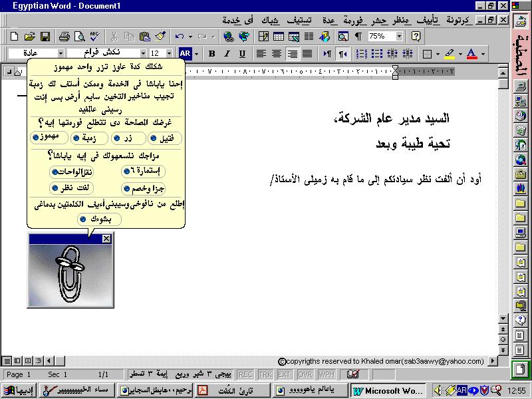Align text to the left

point(261,54)
